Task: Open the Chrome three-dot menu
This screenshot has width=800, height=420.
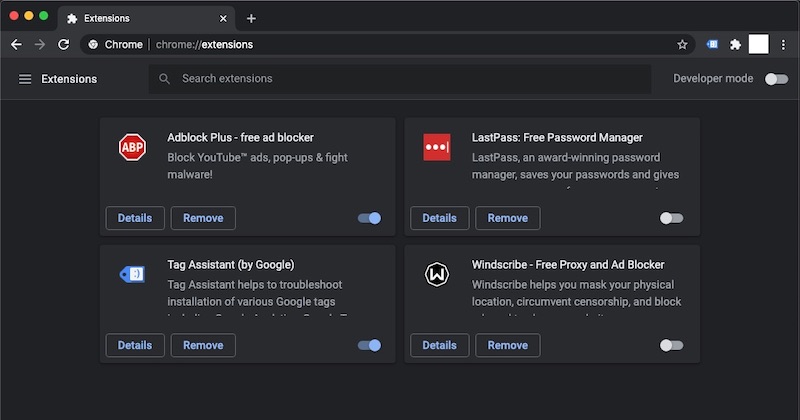Action: pos(782,44)
